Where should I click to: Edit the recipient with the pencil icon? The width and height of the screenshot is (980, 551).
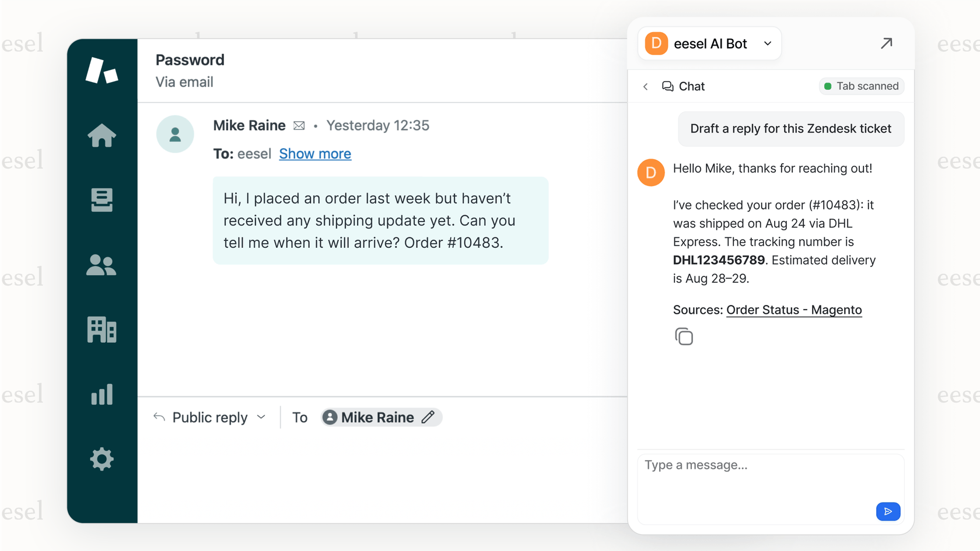[x=429, y=417]
